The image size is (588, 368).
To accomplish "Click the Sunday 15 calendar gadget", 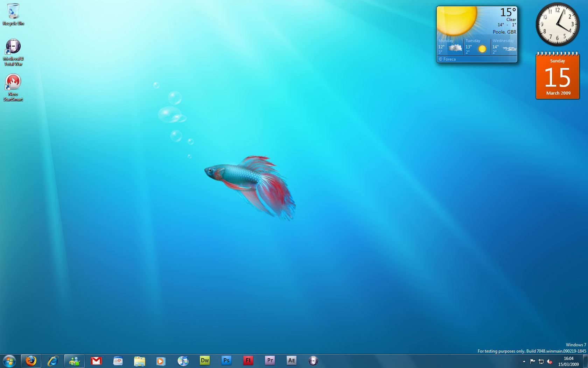I will 558,75.
